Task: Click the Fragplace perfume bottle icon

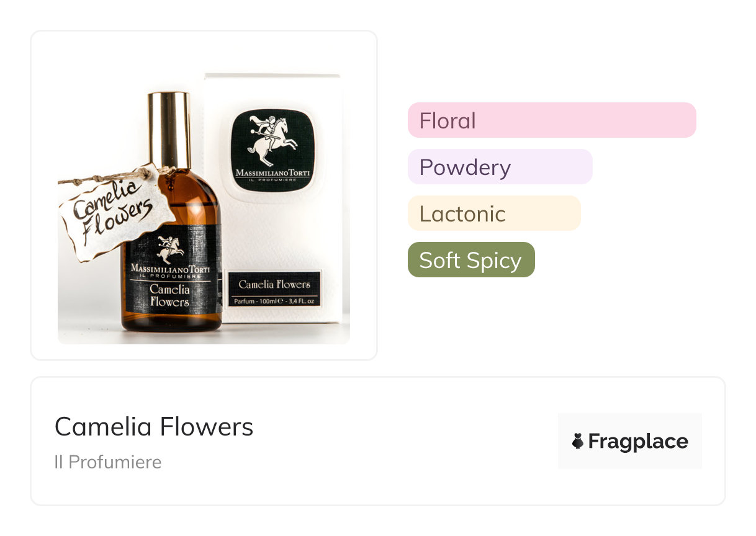Action: point(577,441)
